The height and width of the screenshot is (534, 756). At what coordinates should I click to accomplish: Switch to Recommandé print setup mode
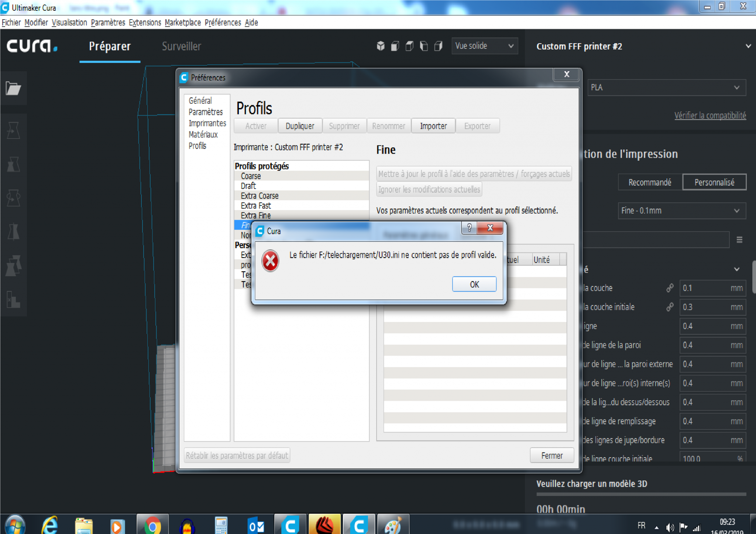click(x=650, y=182)
